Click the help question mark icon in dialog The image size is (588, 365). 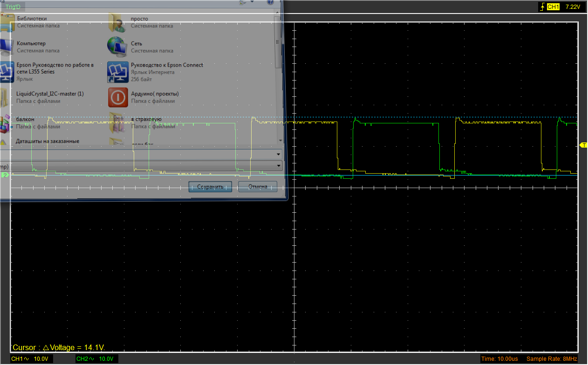coord(270,2)
